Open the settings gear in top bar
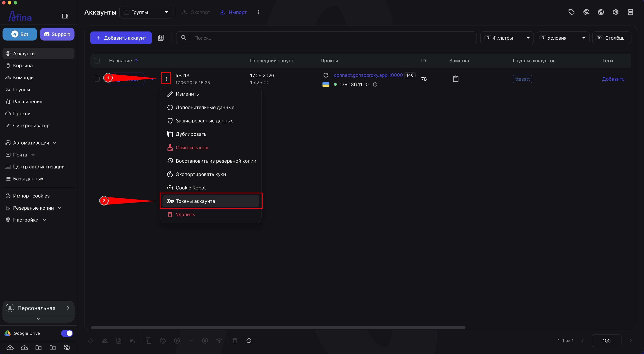 tap(615, 12)
